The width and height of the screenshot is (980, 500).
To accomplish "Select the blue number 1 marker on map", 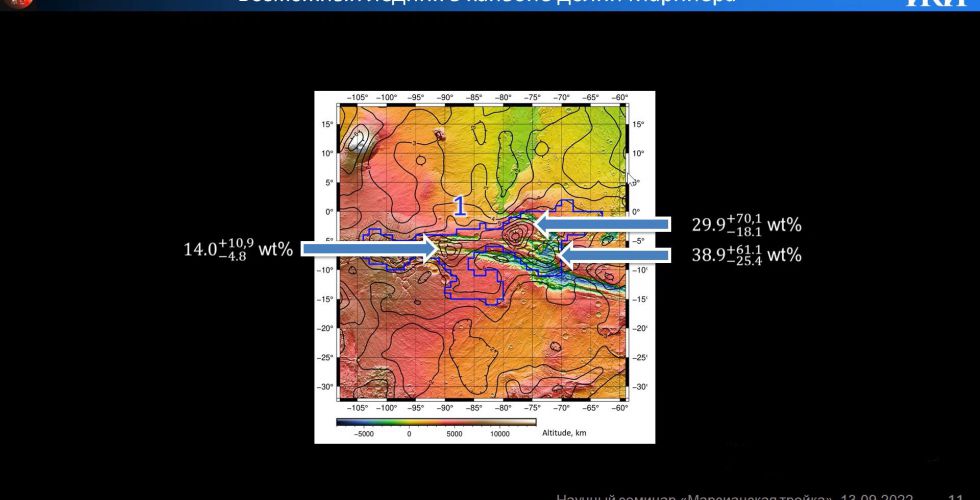I will [x=459, y=207].
